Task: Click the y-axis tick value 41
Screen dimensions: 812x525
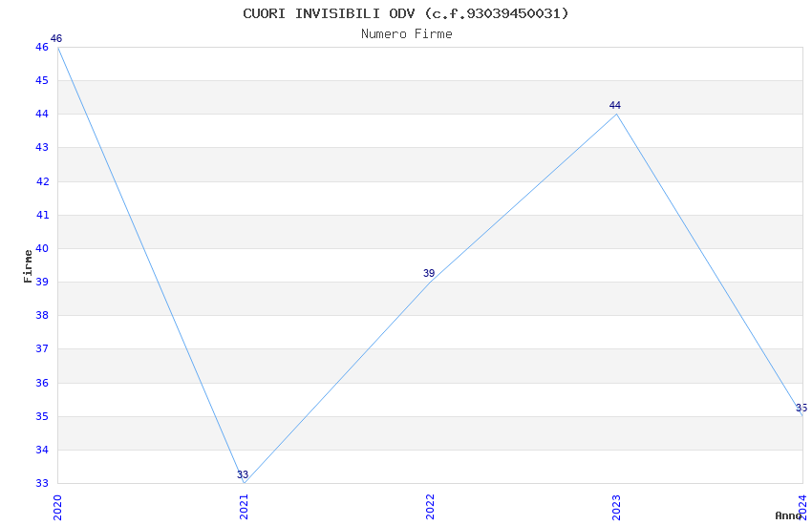Action: [x=42, y=215]
